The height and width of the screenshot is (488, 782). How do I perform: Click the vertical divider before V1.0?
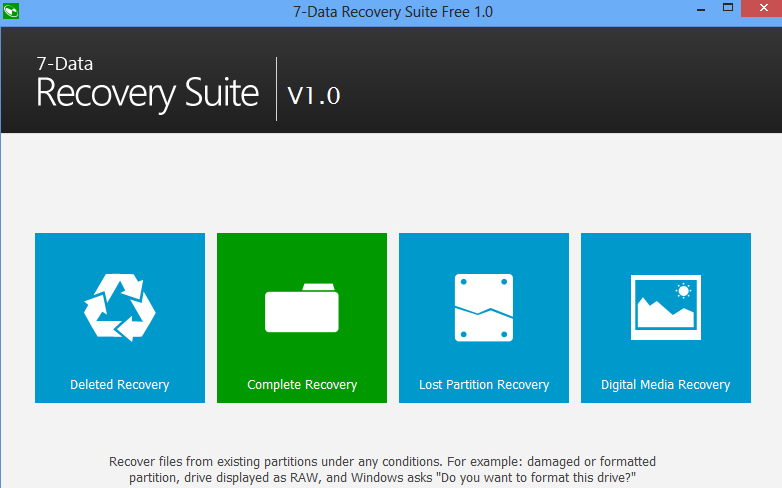(x=277, y=89)
